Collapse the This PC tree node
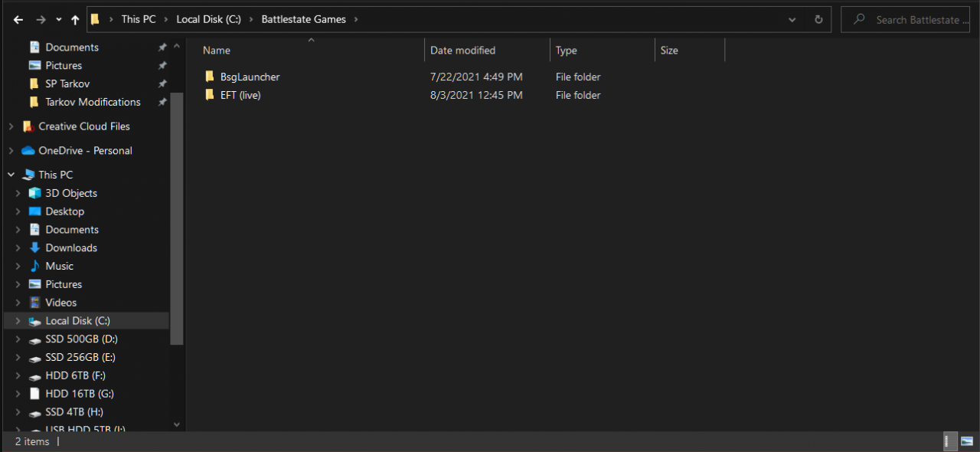 (11, 175)
